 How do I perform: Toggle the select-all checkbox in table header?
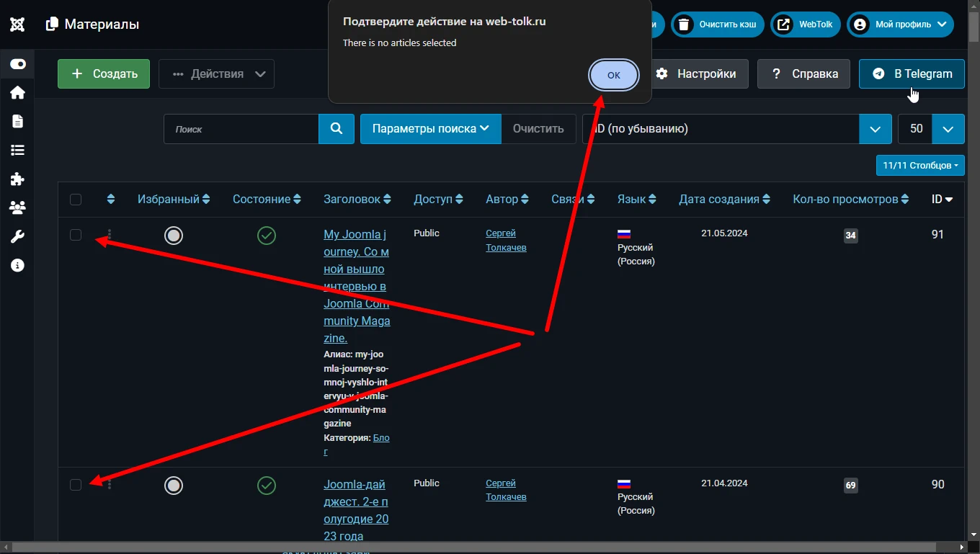[76, 200]
